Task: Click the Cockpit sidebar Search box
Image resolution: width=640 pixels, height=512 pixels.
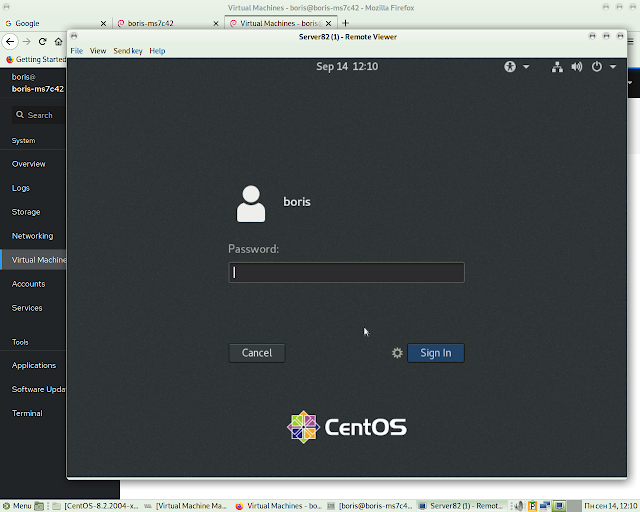Action: pyautogui.click(x=39, y=115)
